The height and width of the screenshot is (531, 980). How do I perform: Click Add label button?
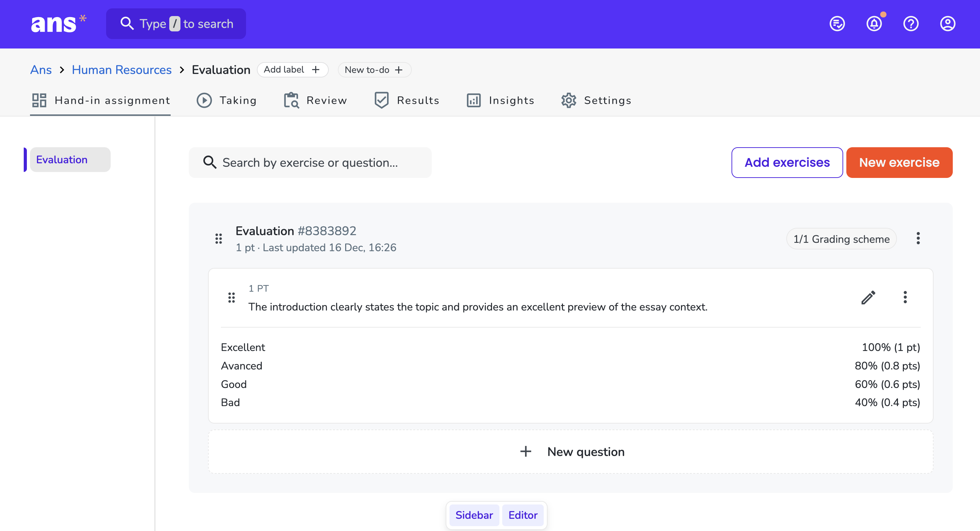point(292,70)
